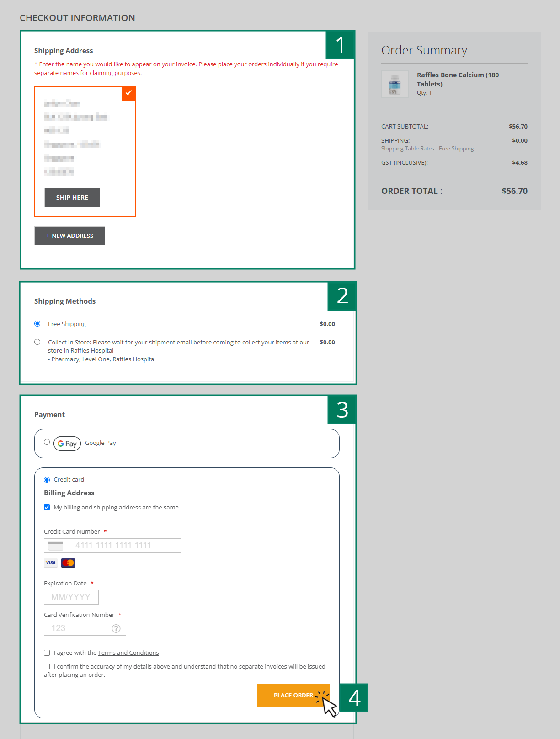
Task: Click the Raffles Bone Calcium product thumbnail
Action: click(x=395, y=84)
